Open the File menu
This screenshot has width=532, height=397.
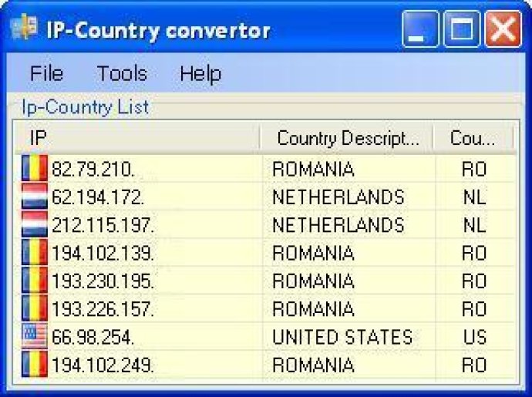[x=46, y=73]
